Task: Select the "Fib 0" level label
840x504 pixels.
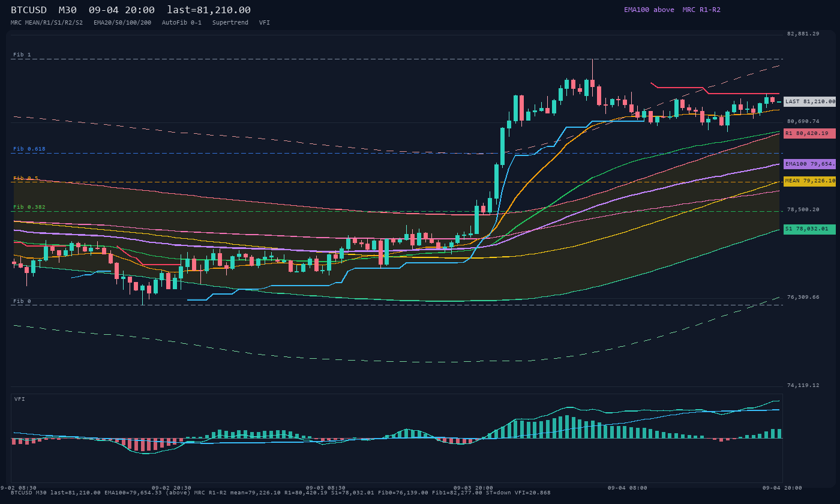Action: pos(22,301)
